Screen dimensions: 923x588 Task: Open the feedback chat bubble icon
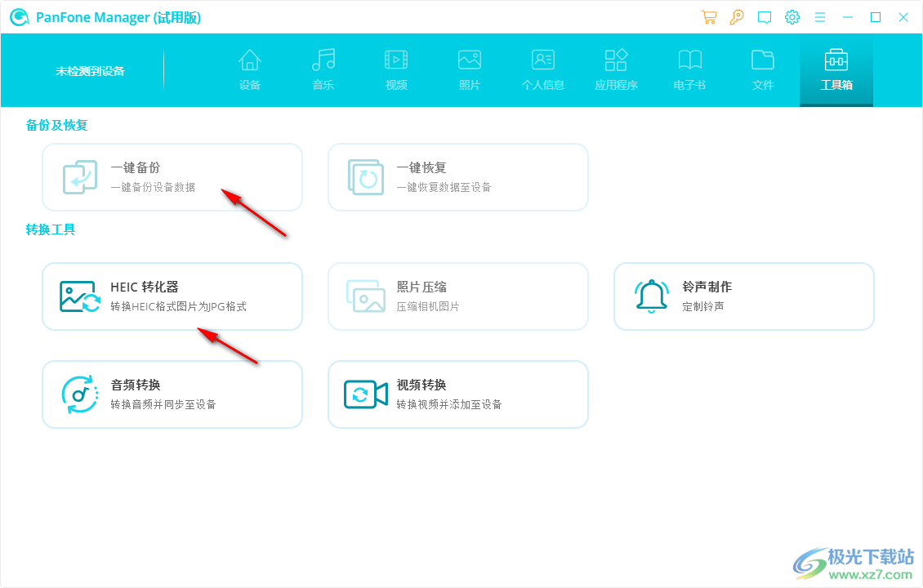pos(764,18)
